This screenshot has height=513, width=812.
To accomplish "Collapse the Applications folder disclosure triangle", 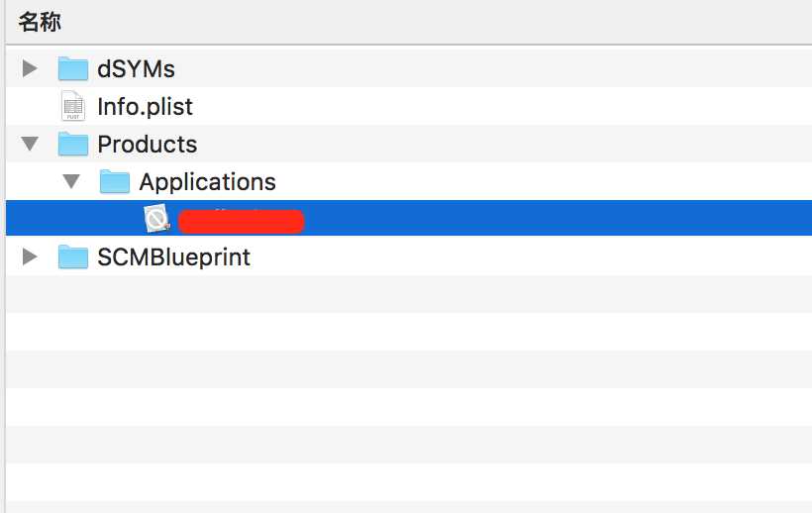I will point(71,181).
